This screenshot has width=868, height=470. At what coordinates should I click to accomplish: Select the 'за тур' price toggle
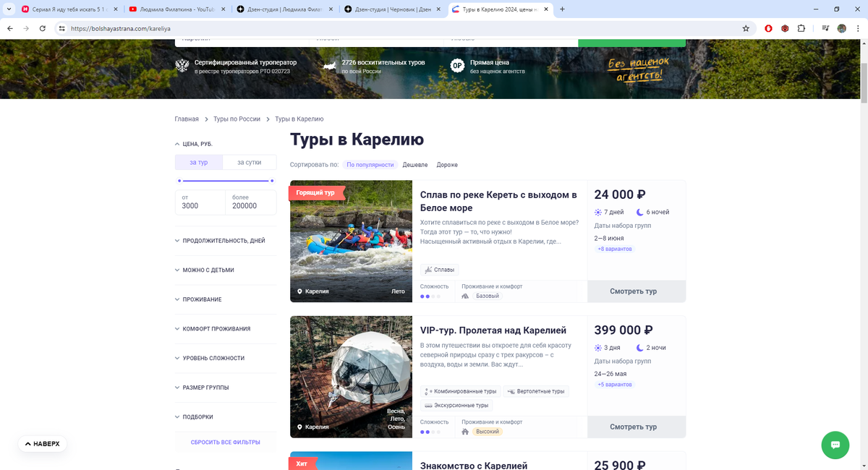pos(199,162)
